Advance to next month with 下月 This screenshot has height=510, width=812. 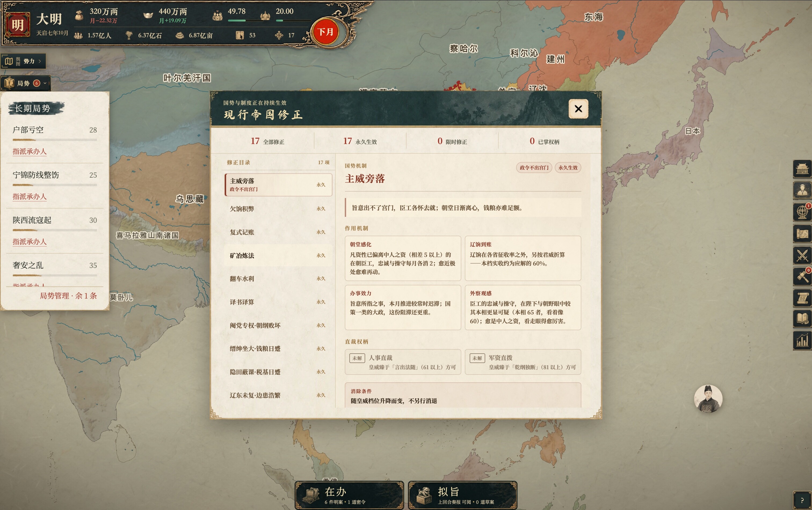tap(325, 32)
